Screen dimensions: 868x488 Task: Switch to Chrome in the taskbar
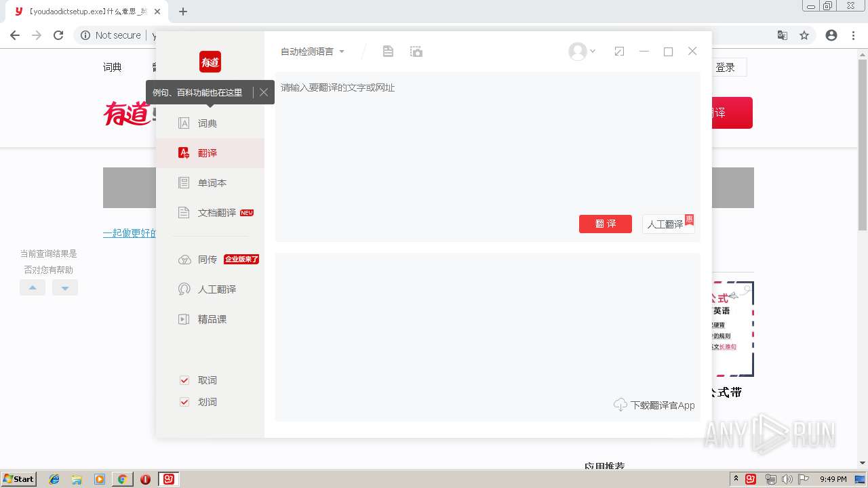(x=122, y=479)
